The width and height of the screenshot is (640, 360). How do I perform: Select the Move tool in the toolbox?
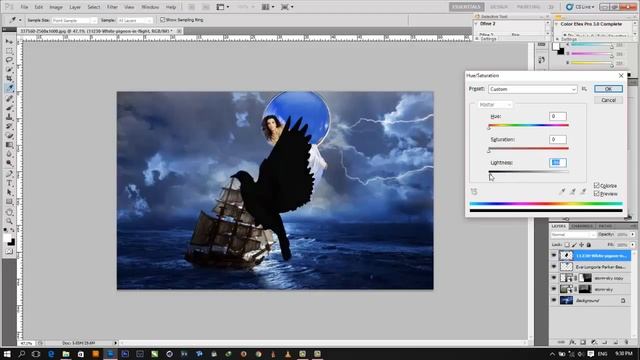click(x=9, y=41)
